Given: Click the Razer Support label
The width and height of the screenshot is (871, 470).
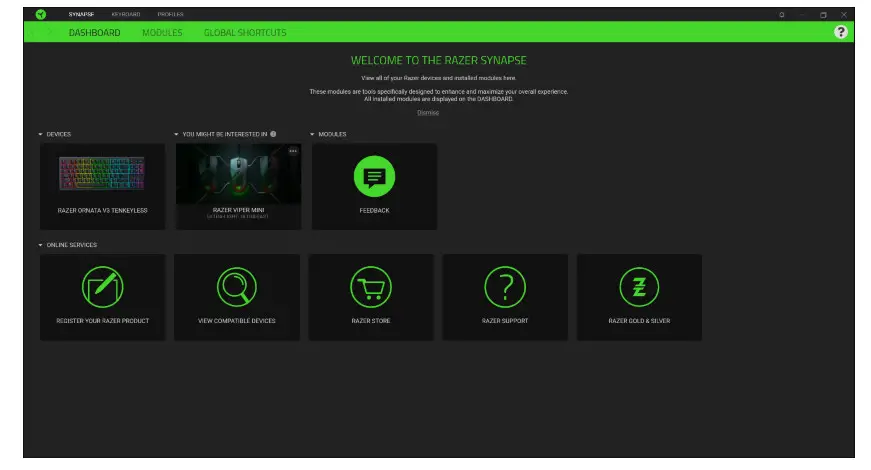Looking at the screenshot, I should pos(505,321).
